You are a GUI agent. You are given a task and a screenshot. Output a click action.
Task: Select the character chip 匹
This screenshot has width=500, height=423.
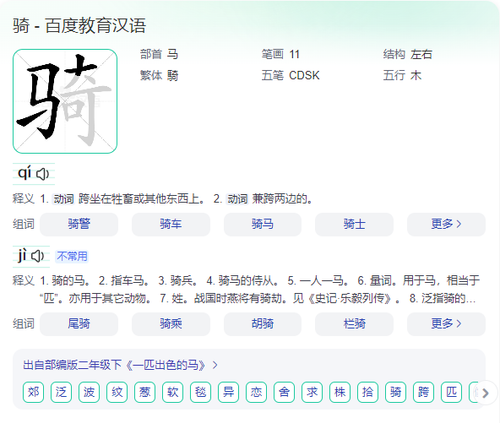(x=451, y=392)
